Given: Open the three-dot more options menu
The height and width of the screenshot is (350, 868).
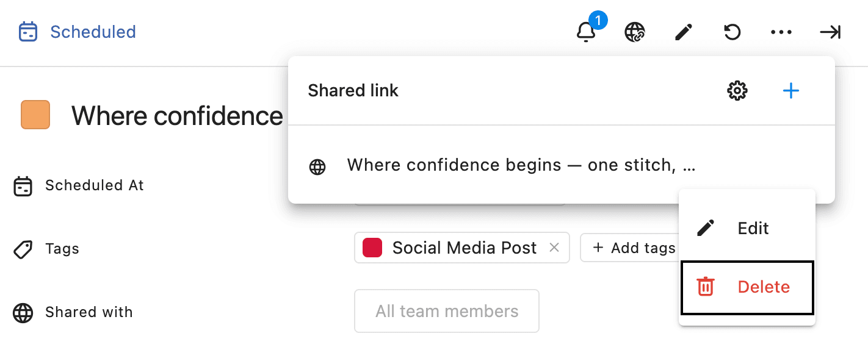Looking at the screenshot, I should point(781,32).
